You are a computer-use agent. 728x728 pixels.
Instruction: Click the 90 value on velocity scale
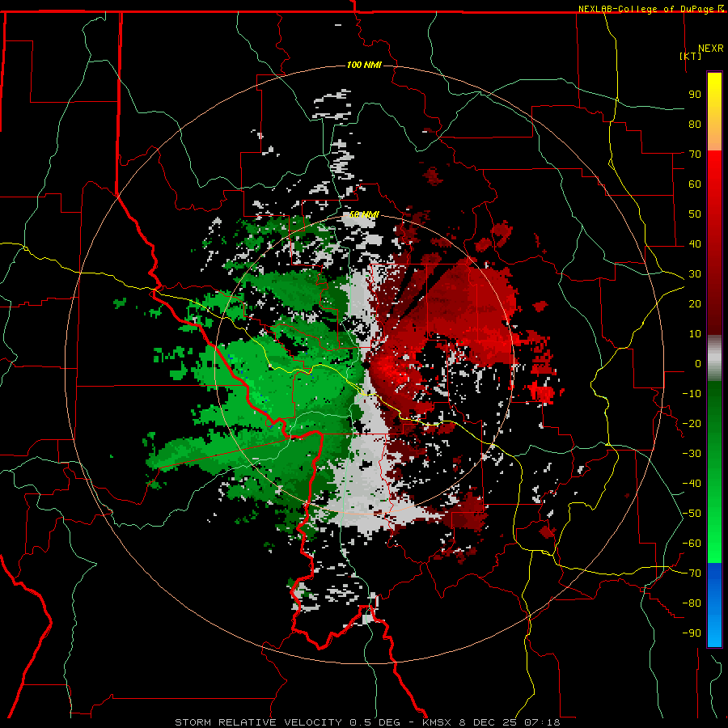695,95
